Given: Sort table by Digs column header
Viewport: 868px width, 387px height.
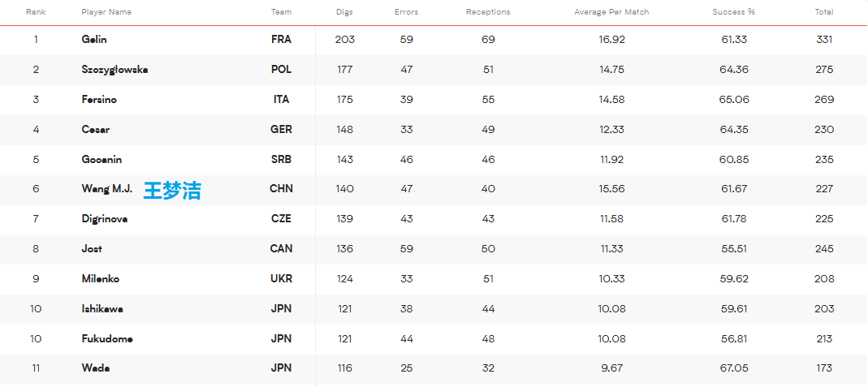Looking at the screenshot, I should [x=343, y=12].
